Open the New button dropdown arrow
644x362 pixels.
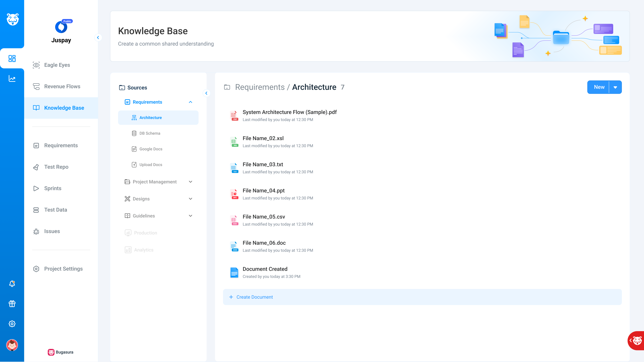615,87
